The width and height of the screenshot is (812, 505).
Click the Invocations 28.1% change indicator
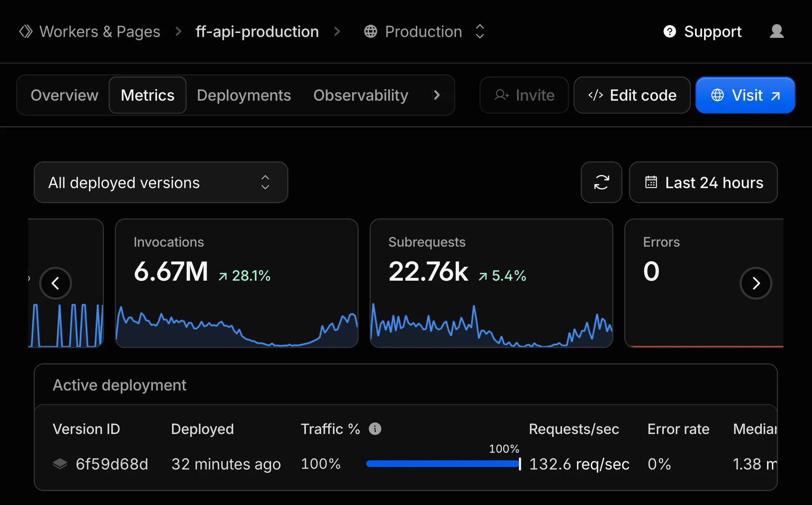244,275
